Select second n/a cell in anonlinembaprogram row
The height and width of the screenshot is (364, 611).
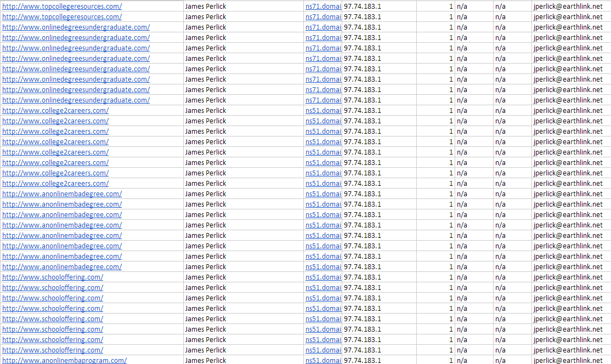click(512, 361)
